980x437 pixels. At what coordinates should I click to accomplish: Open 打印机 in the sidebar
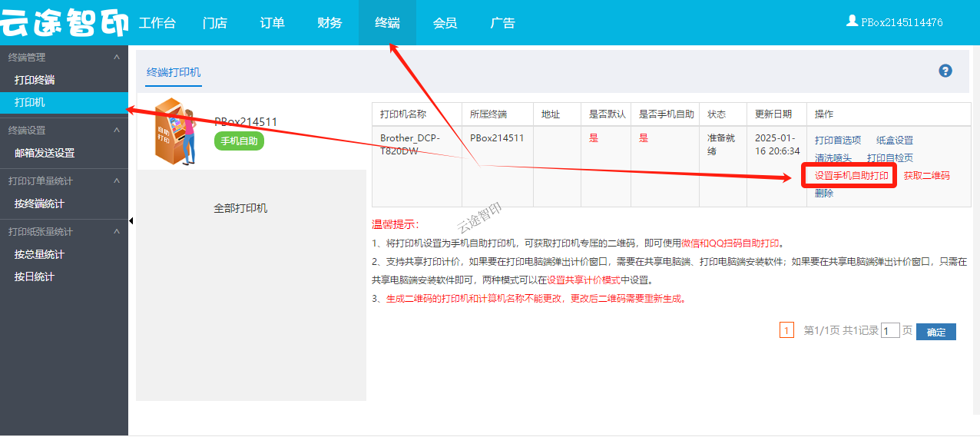click(x=64, y=102)
